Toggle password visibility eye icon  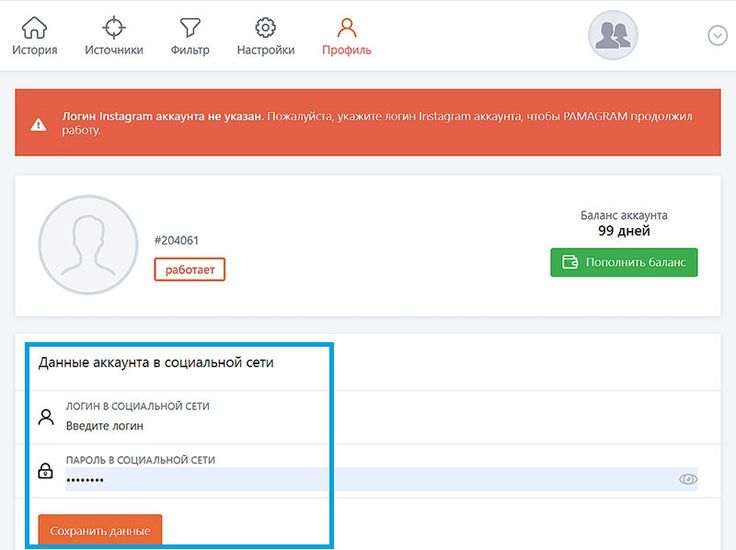(x=688, y=479)
